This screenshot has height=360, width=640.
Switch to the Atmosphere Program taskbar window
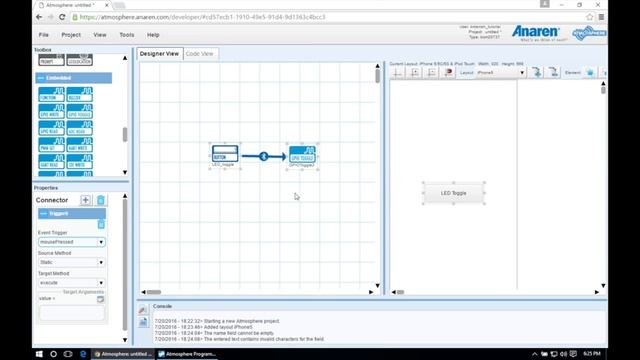click(x=187, y=354)
